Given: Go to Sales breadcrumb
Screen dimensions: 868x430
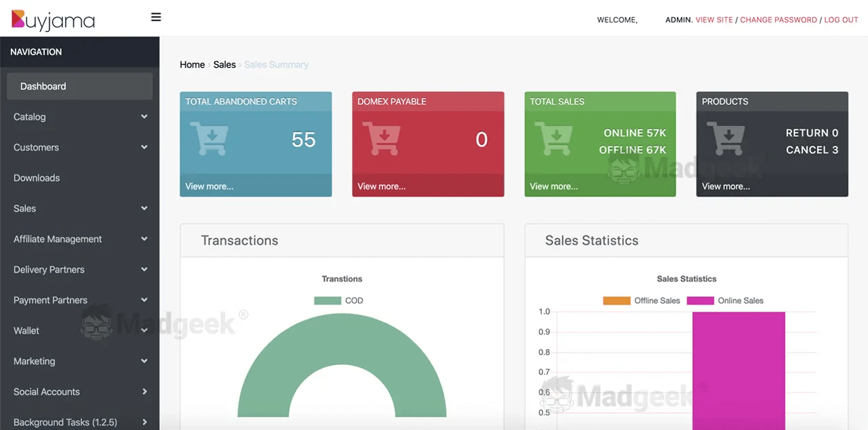Looking at the screenshot, I should click(224, 64).
